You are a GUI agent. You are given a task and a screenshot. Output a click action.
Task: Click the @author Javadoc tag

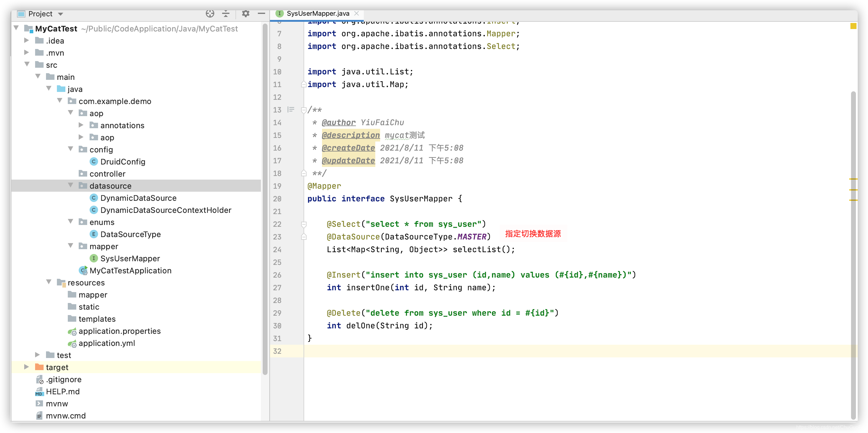(x=339, y=122)
